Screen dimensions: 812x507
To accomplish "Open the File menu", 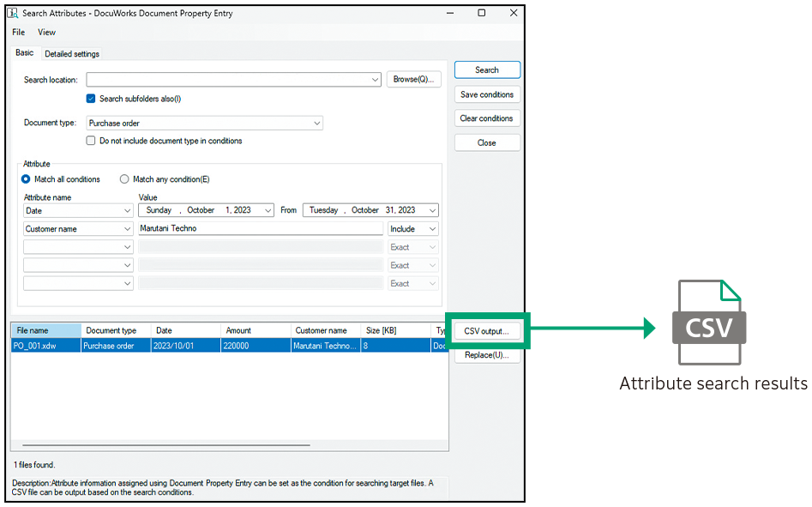I will [x=17, y=33].
